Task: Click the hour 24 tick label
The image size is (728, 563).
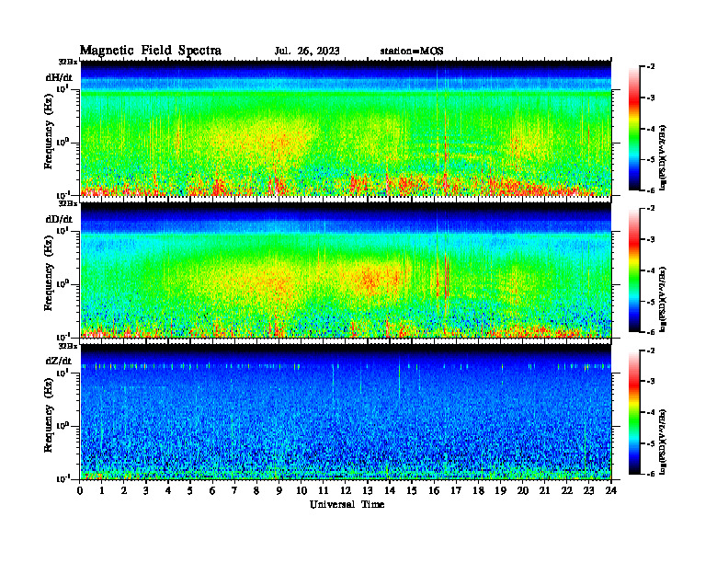Action: coord(611,490)
